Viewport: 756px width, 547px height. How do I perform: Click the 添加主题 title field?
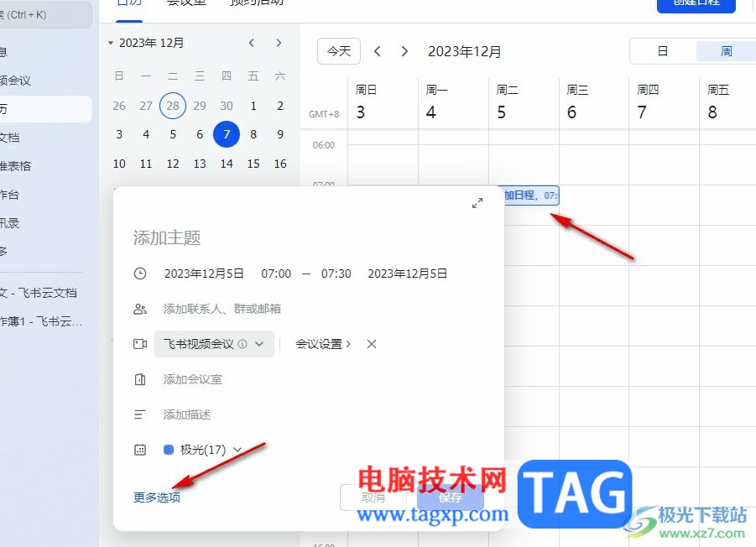tap(167, 237)
